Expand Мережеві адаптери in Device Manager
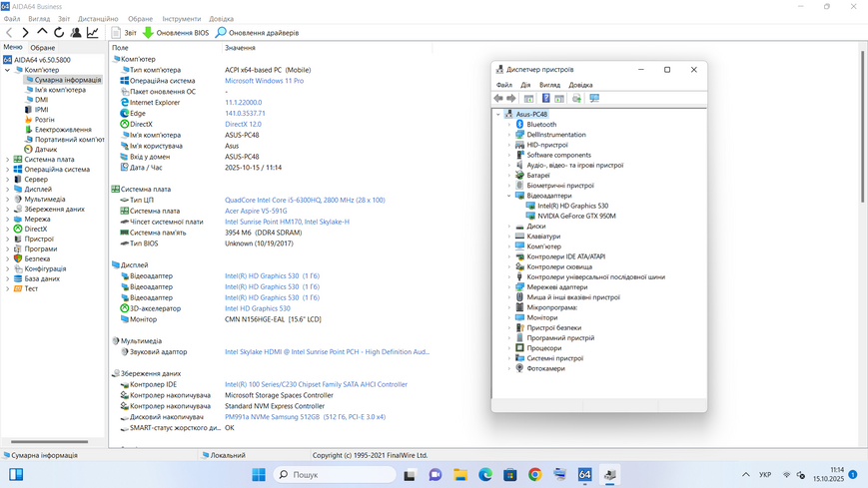The height and width of the screenshot is (488, 868). point(509,287)
